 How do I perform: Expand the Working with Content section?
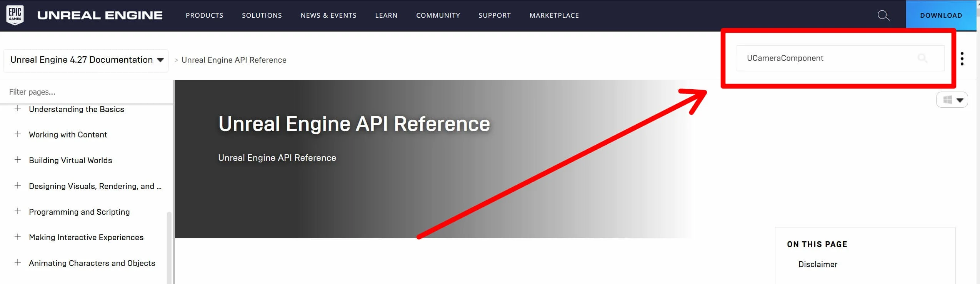pos(18,134)
